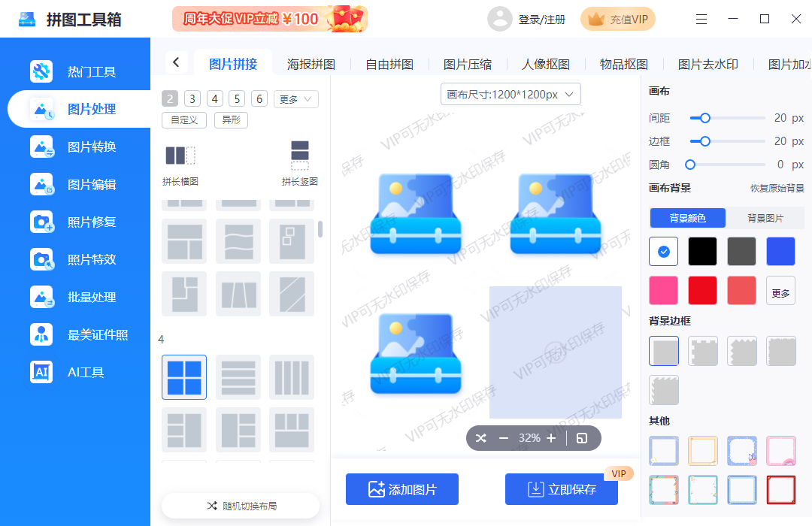
Task: Select the black background color swatch
Action: 702,251
